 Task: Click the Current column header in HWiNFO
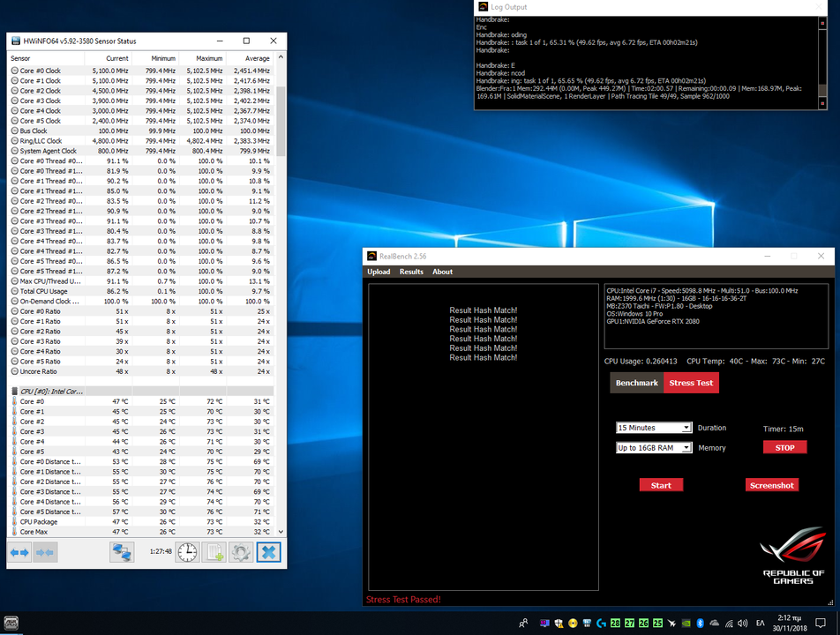pos(109,58)
